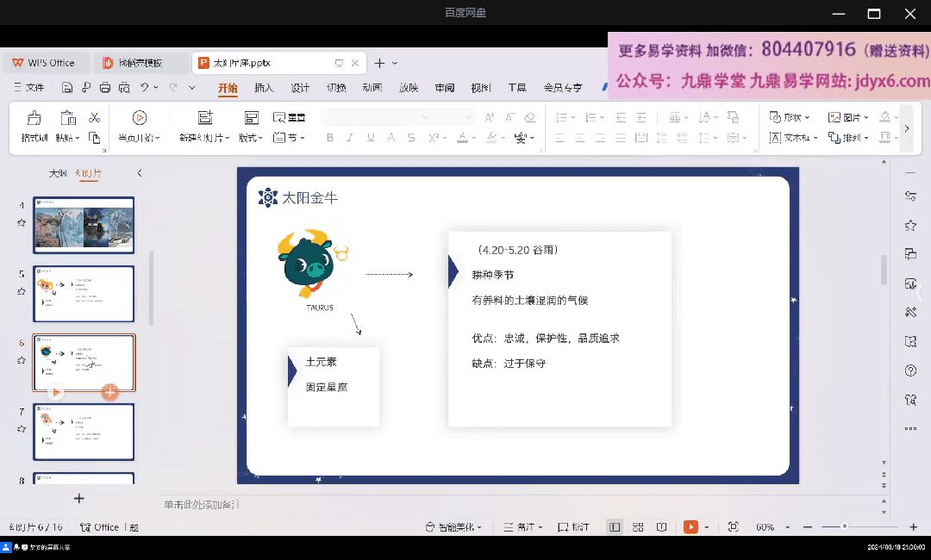Toggle Underline formatting
931x560 pixels.
pyautogui.click(x=370, y=138)
